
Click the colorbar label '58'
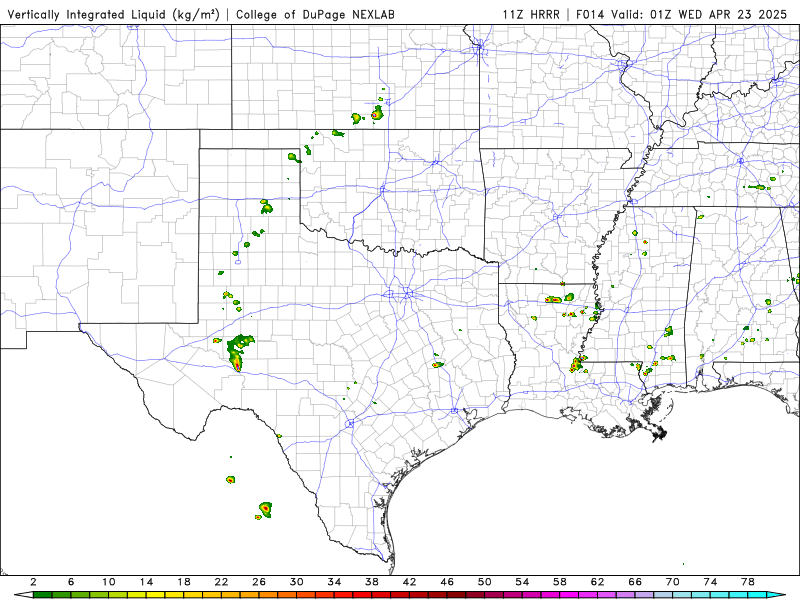point(560,582)
